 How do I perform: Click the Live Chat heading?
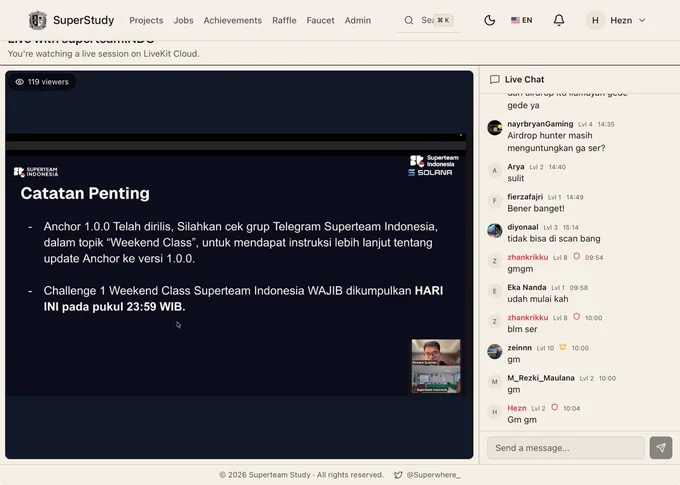pos(524,79)
